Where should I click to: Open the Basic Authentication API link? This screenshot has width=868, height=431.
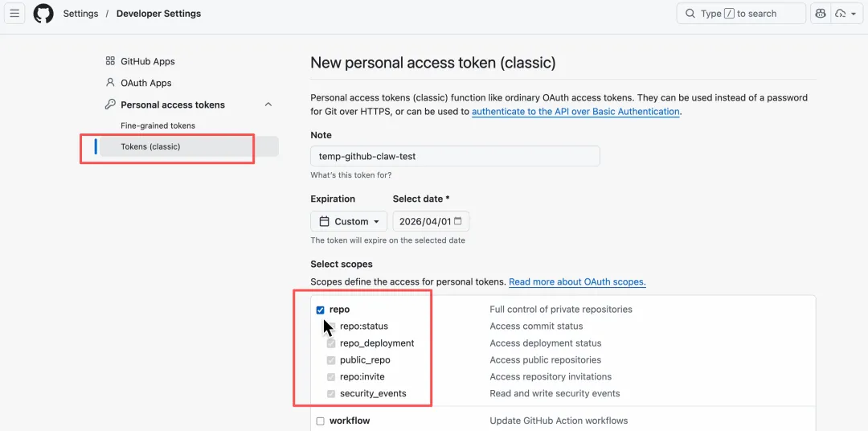575,112
